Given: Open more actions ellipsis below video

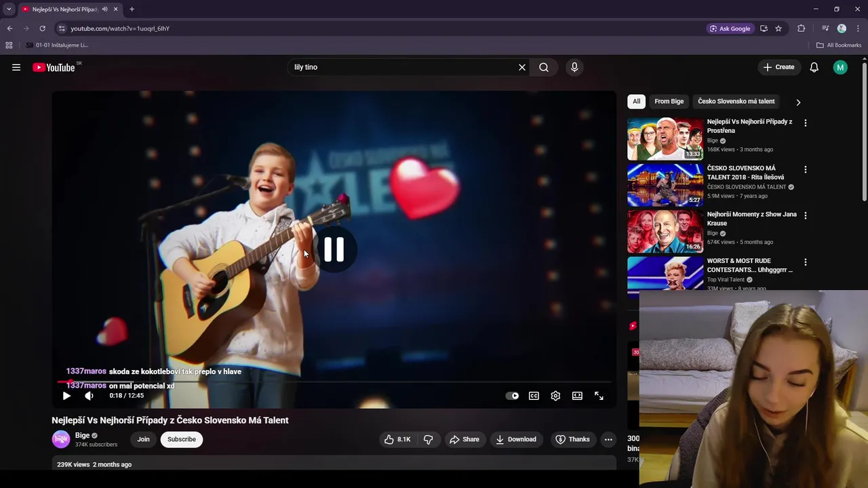Looking at the screenshot, I should 608,439.
